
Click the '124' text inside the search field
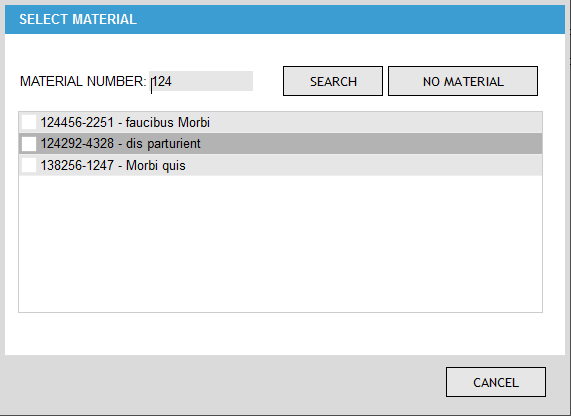pyautogui.click(x=162, y=81)
